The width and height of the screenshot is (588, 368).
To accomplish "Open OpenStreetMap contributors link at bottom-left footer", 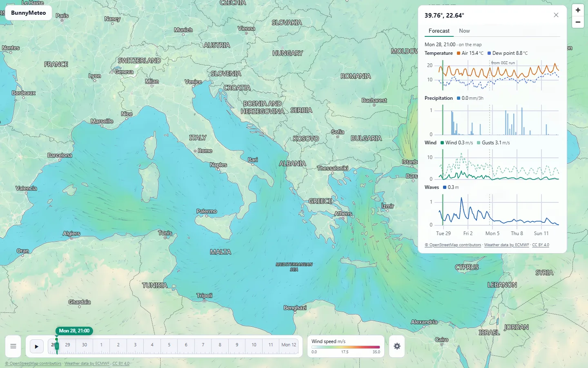I will point(33,364).
